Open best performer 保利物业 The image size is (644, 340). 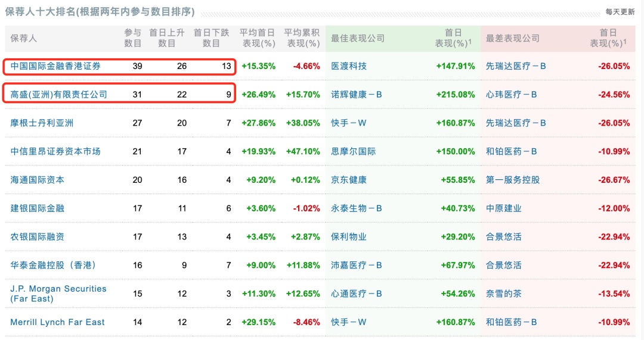(x=349, y=236)
